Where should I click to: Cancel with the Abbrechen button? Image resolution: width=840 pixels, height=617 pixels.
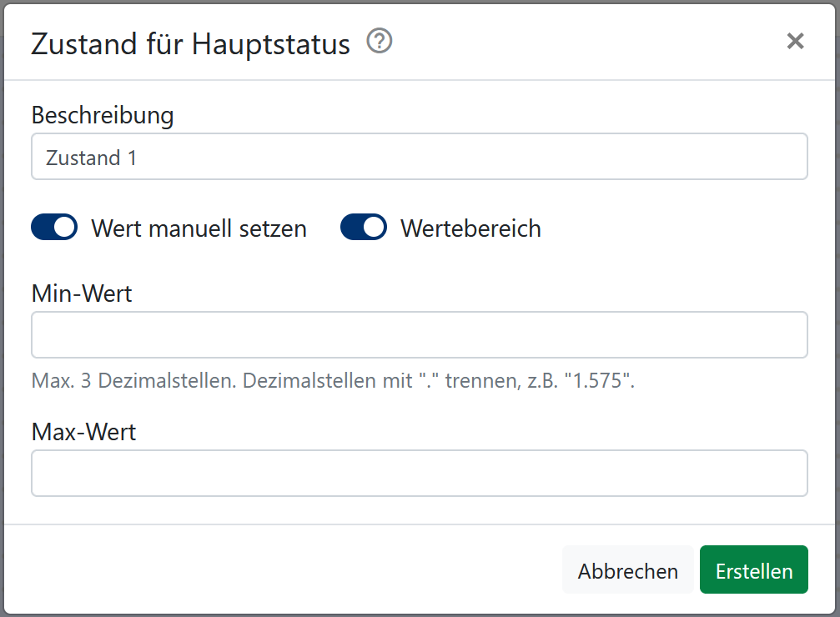pyautogui.click(x=628, y=569)
